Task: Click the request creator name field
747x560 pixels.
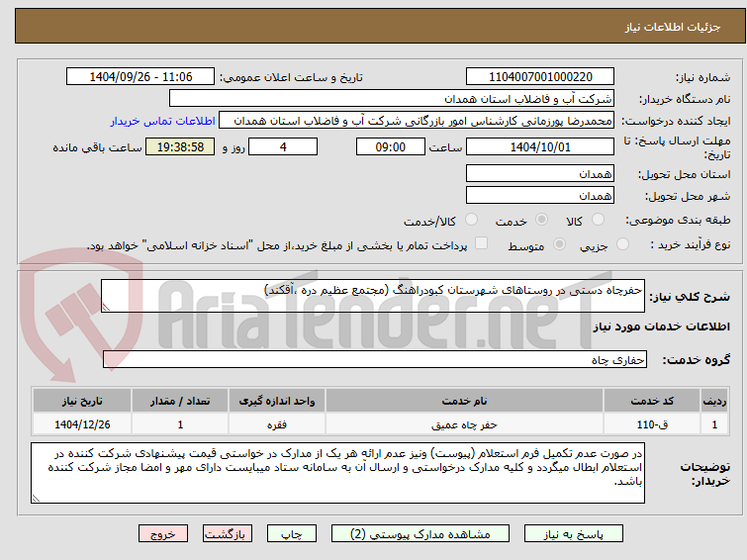Action: pos(417,121)
